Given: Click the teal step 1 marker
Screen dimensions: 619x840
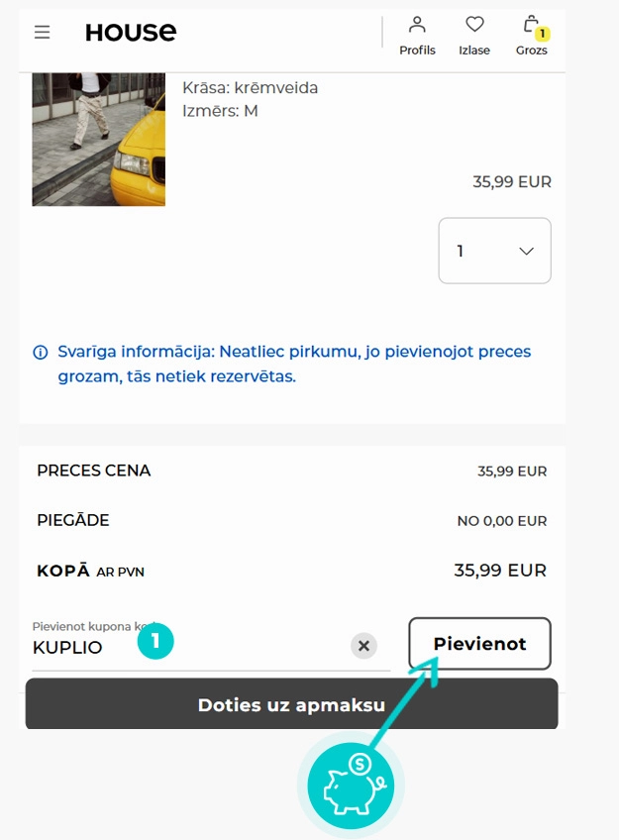Looking at the screenshot, I should pyautogui.click(x=155, y=641).
